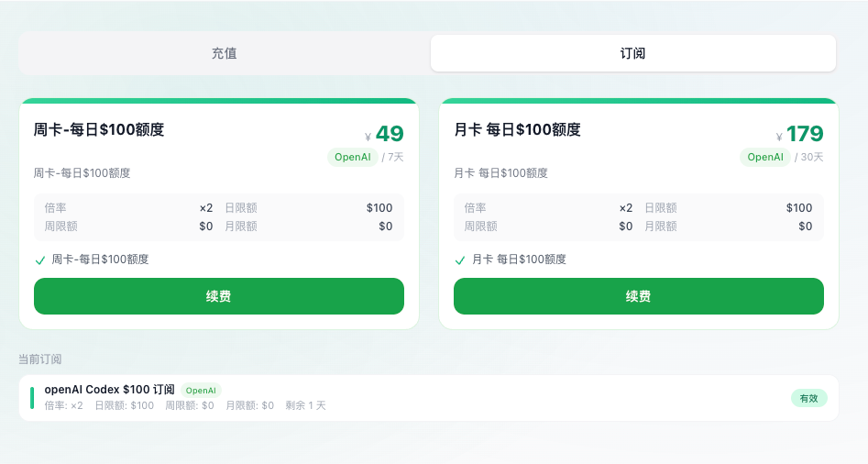Screen dimensions: 868x464
Task: Click 续费 button on the 周卡 plan
Action: point(219,296)
